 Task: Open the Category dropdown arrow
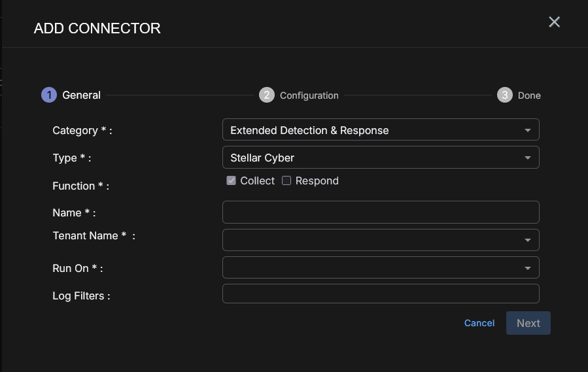(528, 130)
